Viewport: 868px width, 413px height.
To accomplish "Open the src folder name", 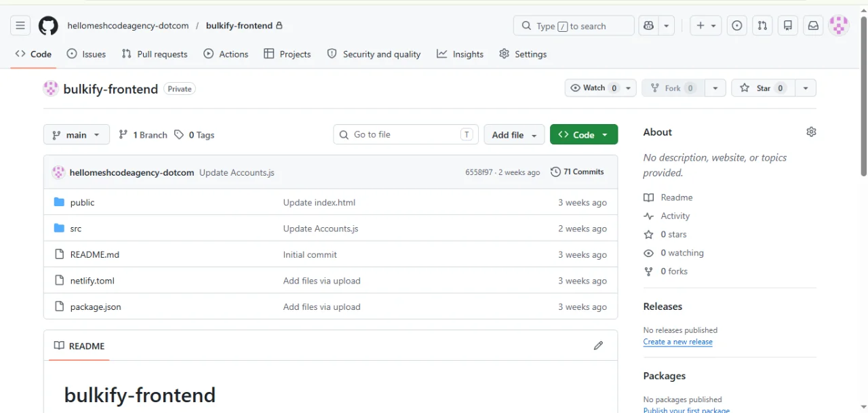I will pyautogui.click(x=76, y=229).
